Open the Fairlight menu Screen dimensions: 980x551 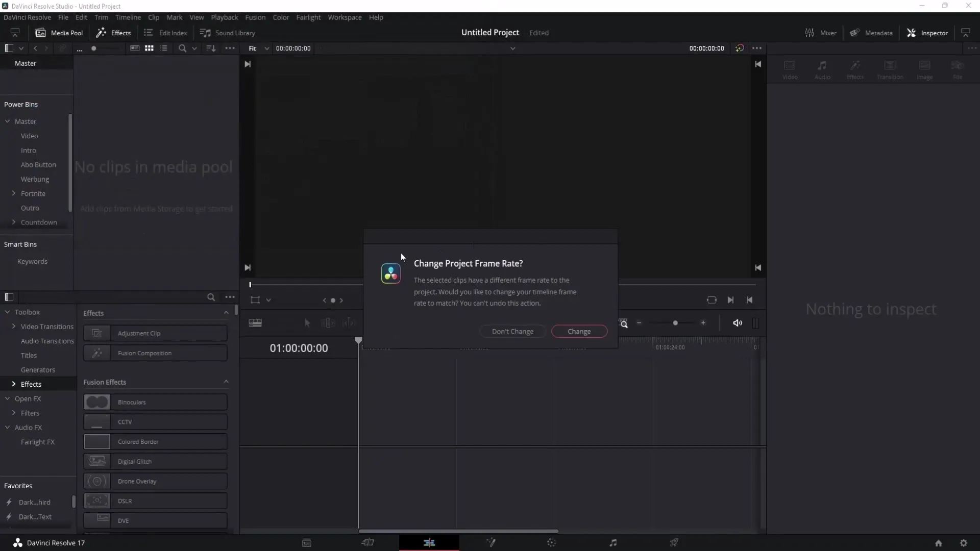308,17
